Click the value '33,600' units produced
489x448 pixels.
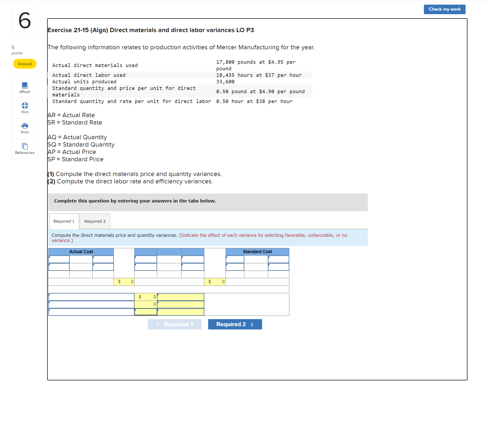[225, 82]
